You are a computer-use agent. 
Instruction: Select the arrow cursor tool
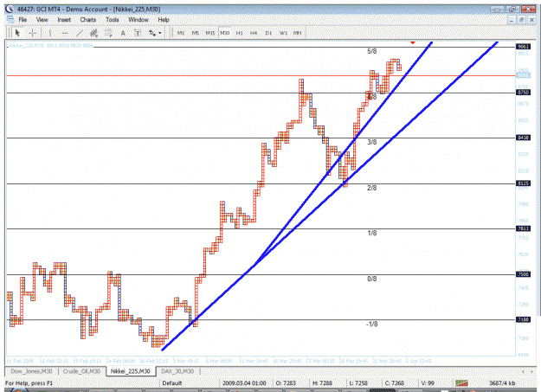pyautogui.click(x=17, y=33)
